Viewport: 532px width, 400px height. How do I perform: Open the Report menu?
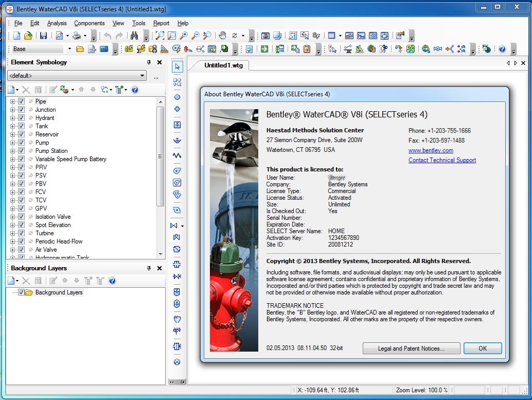point(161,23)
